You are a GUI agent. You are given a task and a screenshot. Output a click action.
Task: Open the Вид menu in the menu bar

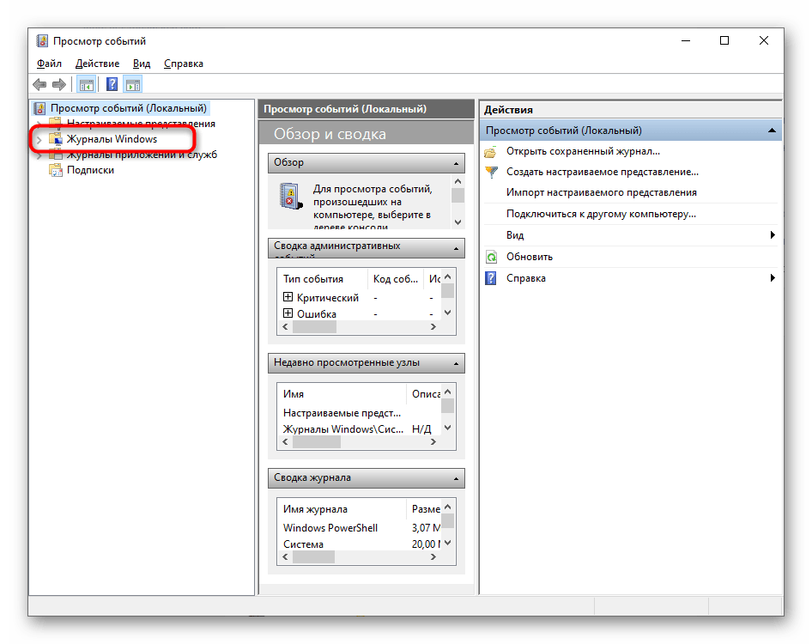(x=141, y=64)
